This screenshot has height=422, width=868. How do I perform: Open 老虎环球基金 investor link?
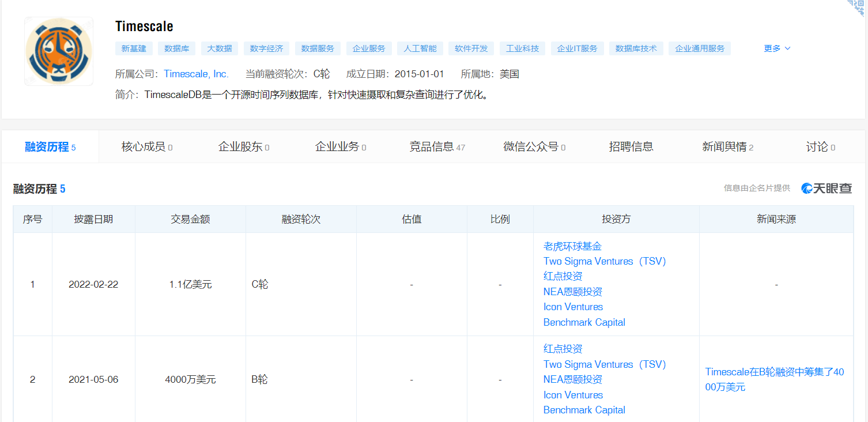(572, 246)
